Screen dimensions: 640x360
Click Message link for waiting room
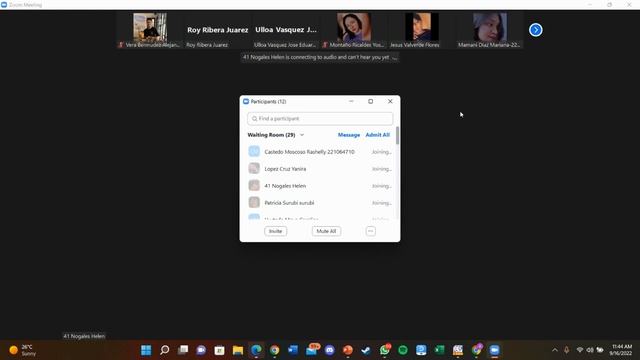pyautogui.click(x=349, y=135)
